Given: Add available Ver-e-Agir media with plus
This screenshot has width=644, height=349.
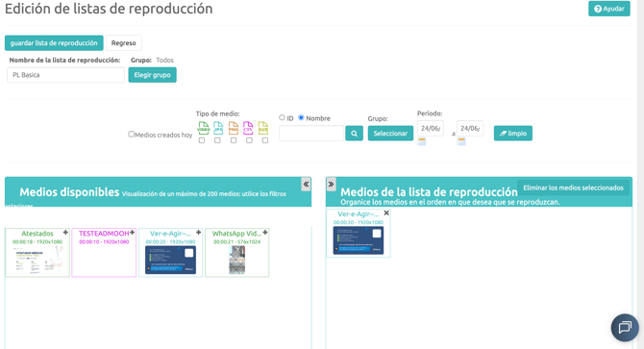Looking at the screenshot, I should pyautogui.click(x=198, y=233).
